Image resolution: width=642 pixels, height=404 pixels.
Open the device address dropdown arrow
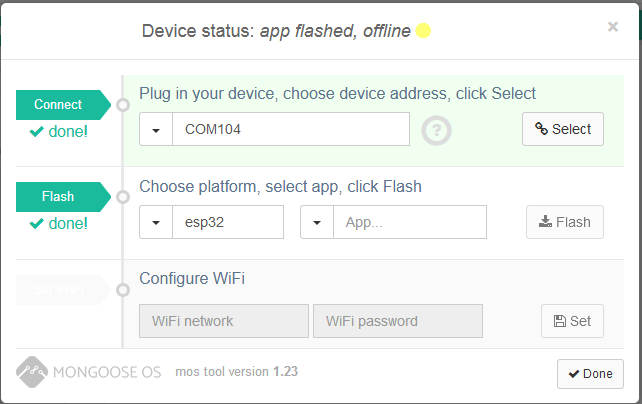point(156,129)
